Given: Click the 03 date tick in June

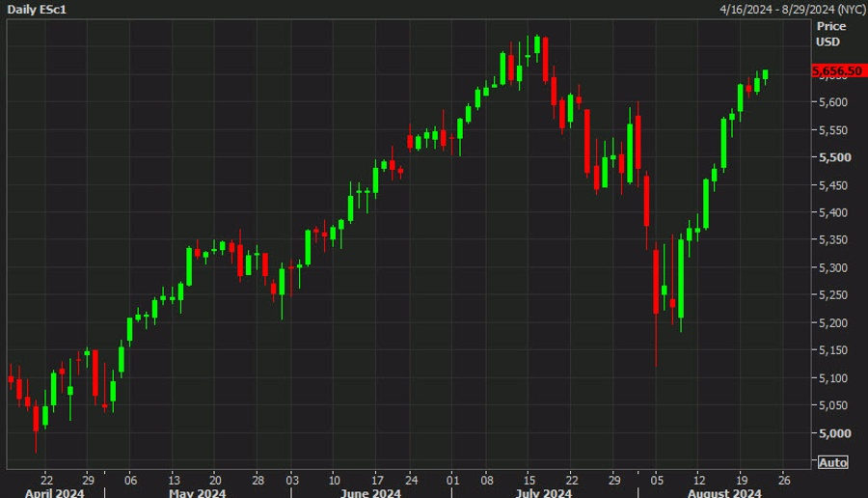Looking at the screenshot, I should pos(292,480).
